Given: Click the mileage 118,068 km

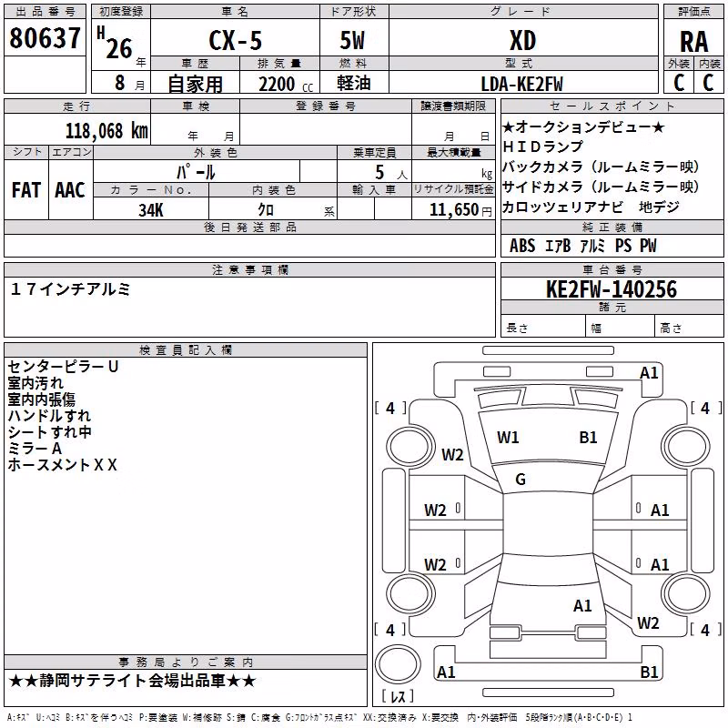Looking at the screenshot, I should [106, 131].
